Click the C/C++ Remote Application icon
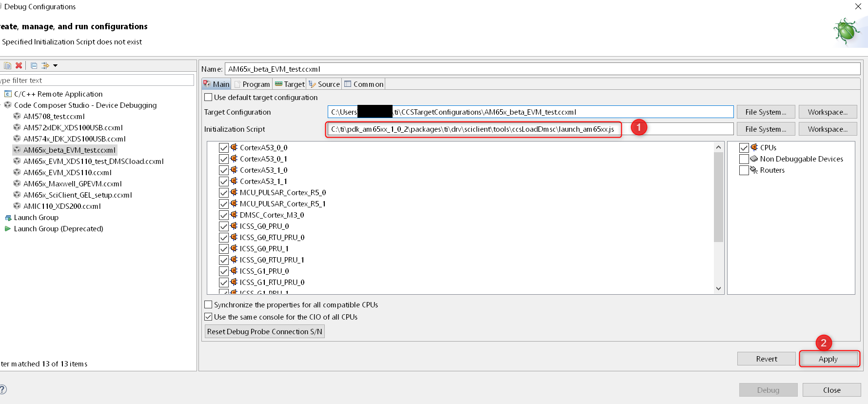The width and height of the screenshot is (868, 404). click(8, 94)
